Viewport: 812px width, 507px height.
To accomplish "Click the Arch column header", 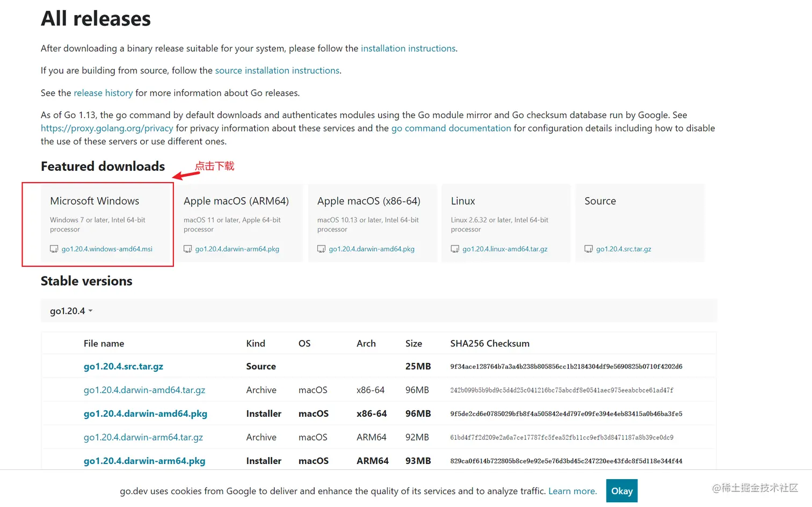I will (366, 343).
